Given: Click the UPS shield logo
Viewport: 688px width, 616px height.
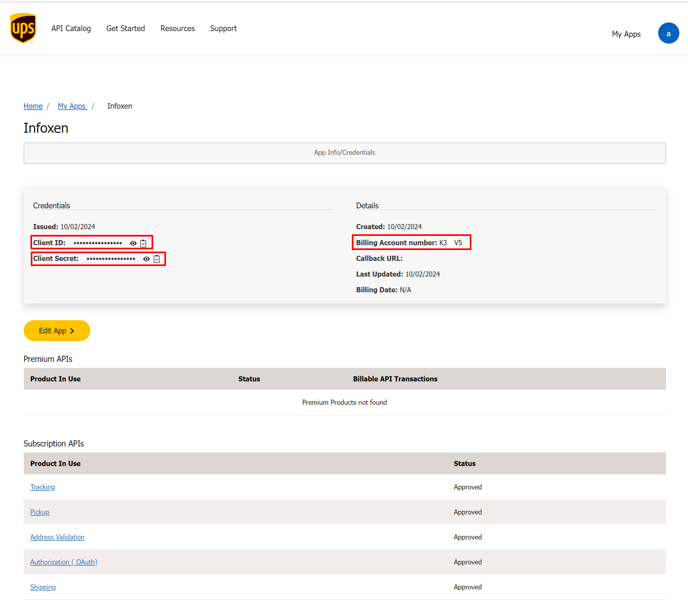Looking at the screenshot, I should coord(23,29).
